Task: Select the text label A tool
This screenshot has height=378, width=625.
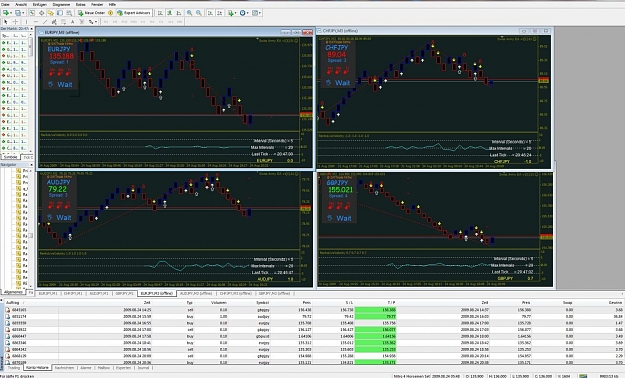Action: tap(72, 22)
